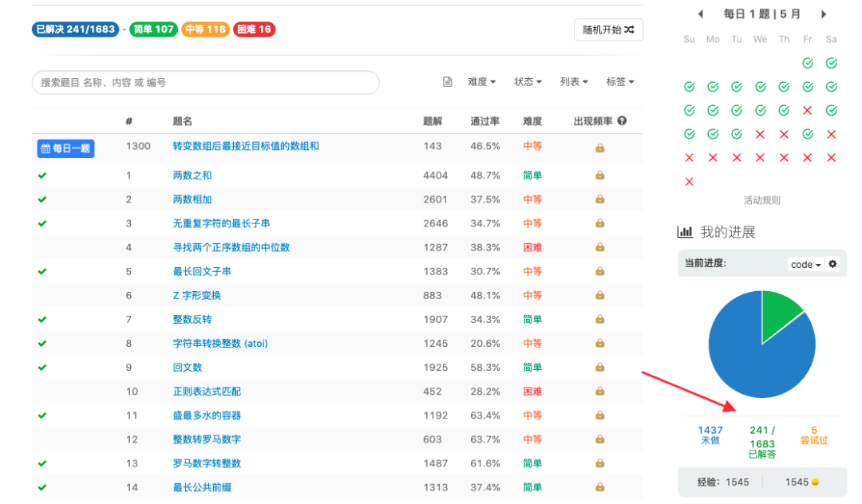Click the help icon next to 出现频率
This screenshot has height=504, width=862.
[x=622, y=120]
